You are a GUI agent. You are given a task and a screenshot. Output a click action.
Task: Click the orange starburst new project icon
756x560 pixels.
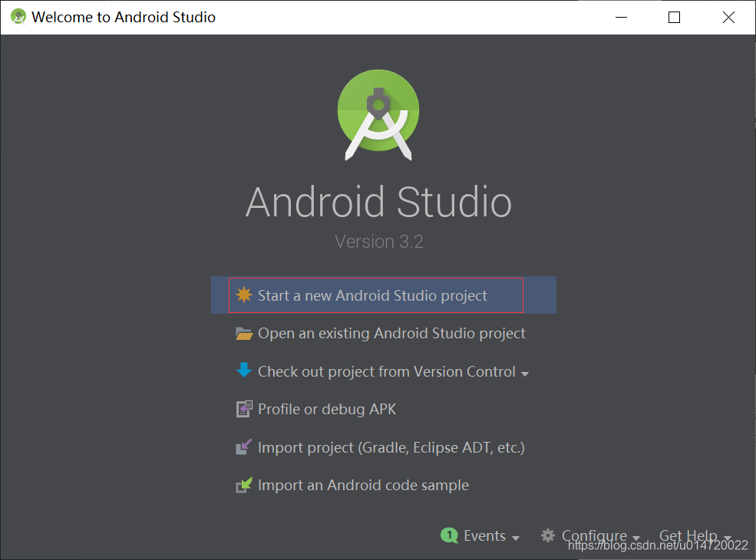[x=244, y=295]
